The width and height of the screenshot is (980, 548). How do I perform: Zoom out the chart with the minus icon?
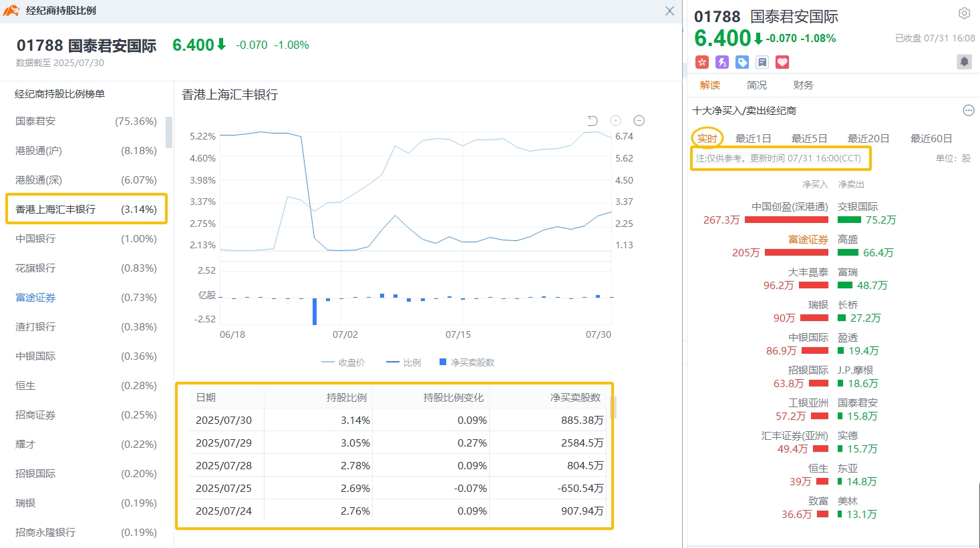(639, 121)
